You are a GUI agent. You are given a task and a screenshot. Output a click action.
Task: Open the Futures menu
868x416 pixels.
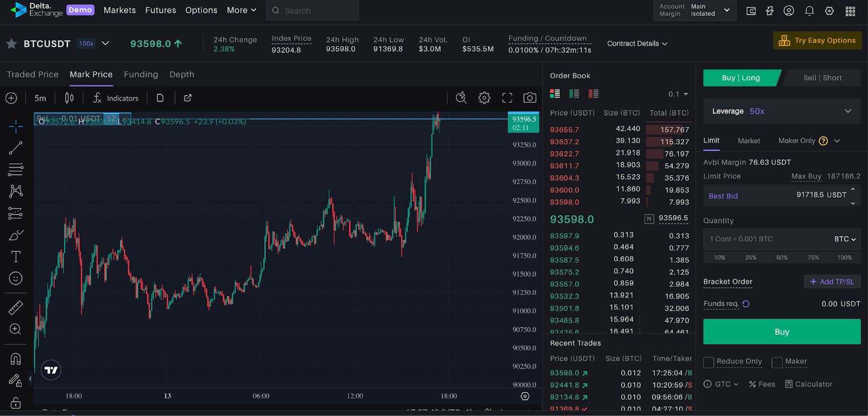coord(161,10)
